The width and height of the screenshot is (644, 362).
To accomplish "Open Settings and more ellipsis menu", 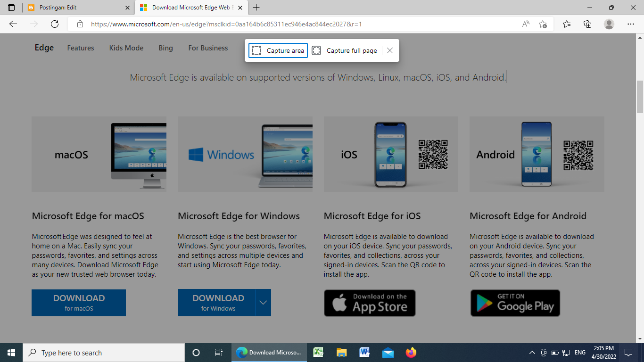I will [631, 24].
